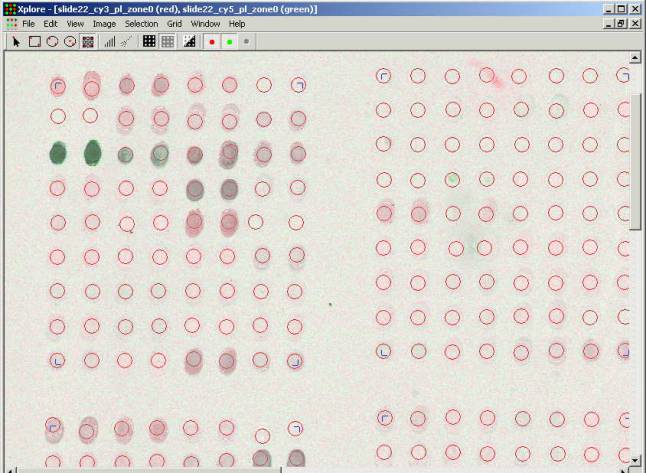Click the Xplore title bar application icon
Viewport: 646px width, 473px height.
tap(10, 9)
